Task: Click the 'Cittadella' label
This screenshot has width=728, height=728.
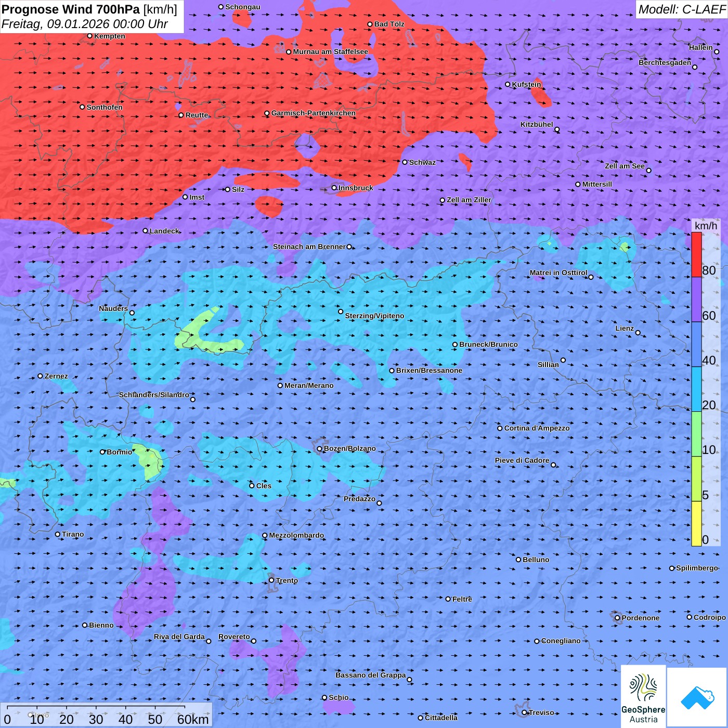Action: [x=441, y=718]
